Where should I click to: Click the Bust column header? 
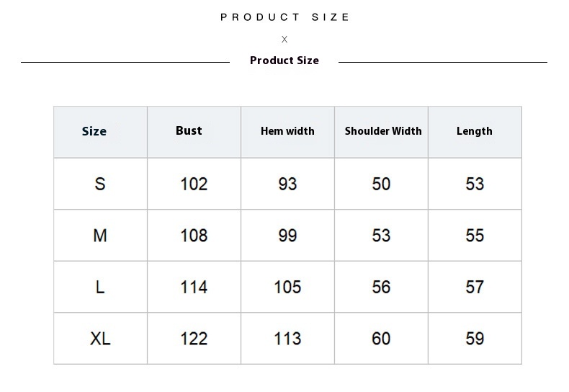click(189, 130)
